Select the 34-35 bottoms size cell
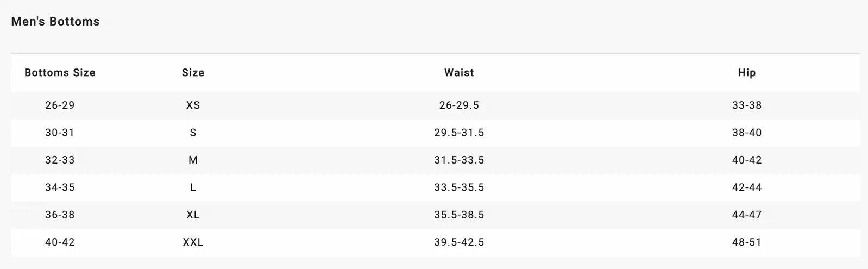The image size is (868, 269). [x=60, y=187]
